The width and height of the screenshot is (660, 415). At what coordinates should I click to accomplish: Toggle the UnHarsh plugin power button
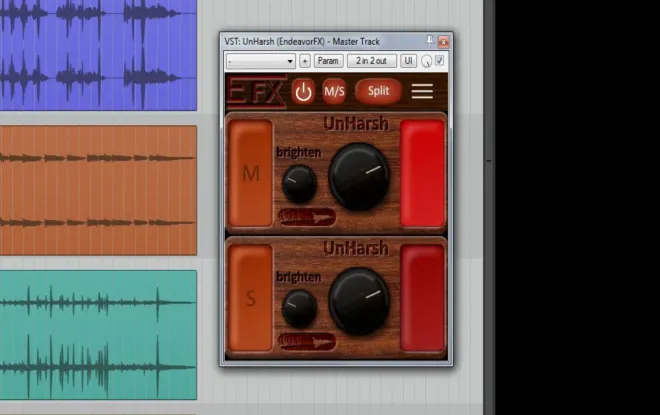point(303,91)
